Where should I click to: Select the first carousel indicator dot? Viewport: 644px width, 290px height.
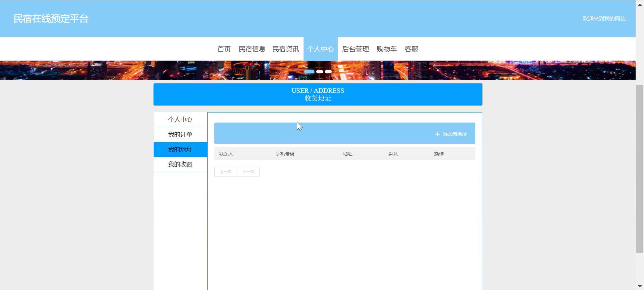309,72
